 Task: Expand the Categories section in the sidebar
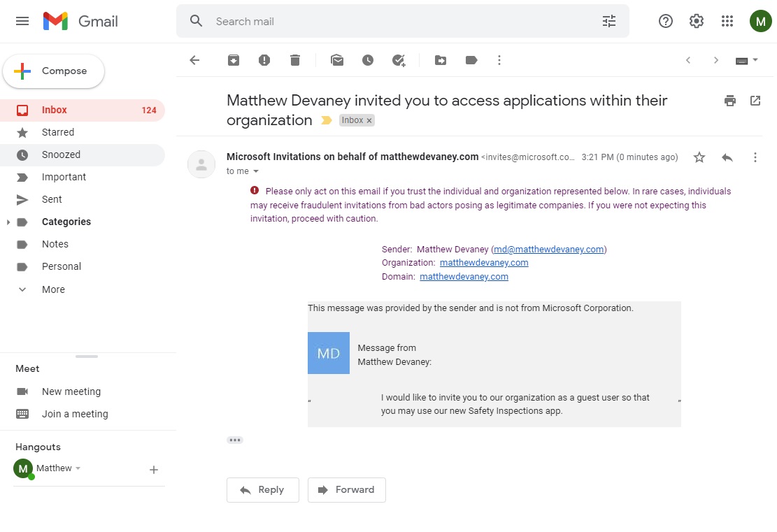click(x=8, y=222)
